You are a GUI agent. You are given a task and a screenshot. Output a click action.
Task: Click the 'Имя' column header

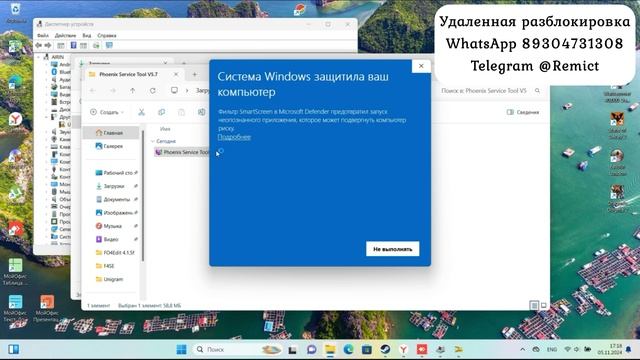pyautogui.click(x=165, y=129)
